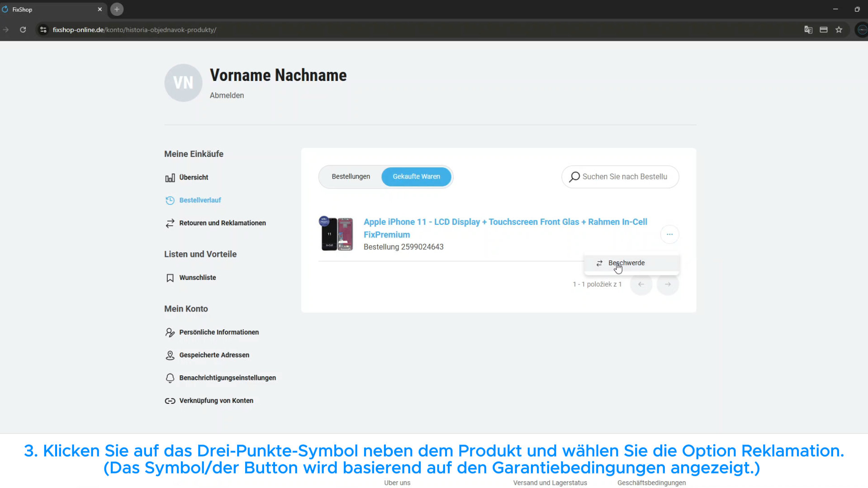Image resolution: width=868 pixels, height=488 pixels.
Task: Open Retouren und Reklamationen section
Action: click(222, 223)
